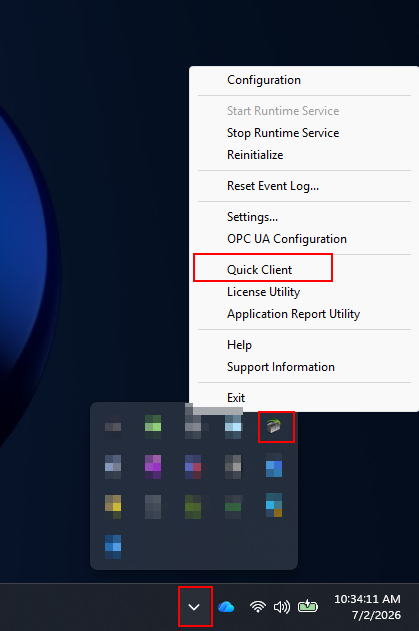Choose Exit from the tray menu
Viewport: 419px width, 631px height.
[236, 398]
